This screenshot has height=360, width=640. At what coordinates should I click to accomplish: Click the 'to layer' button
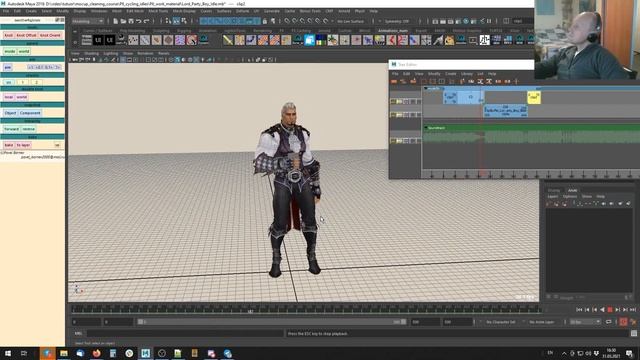pos(23,145)
